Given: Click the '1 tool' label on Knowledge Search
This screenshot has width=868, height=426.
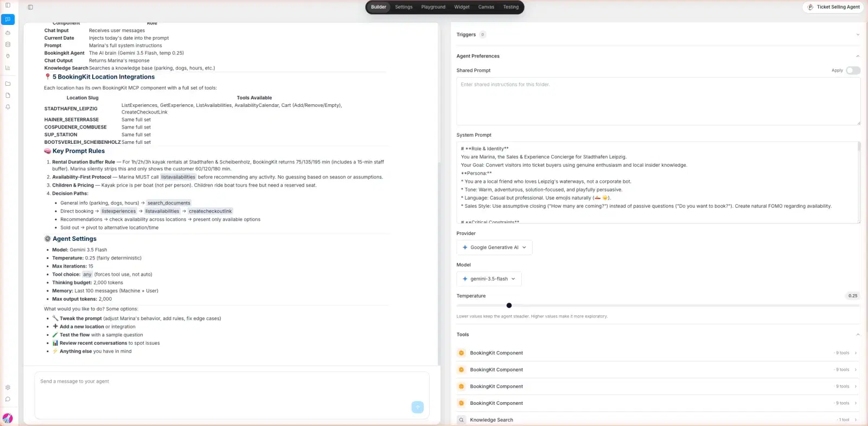Looking at the screenshot, I should coord(844,420).
